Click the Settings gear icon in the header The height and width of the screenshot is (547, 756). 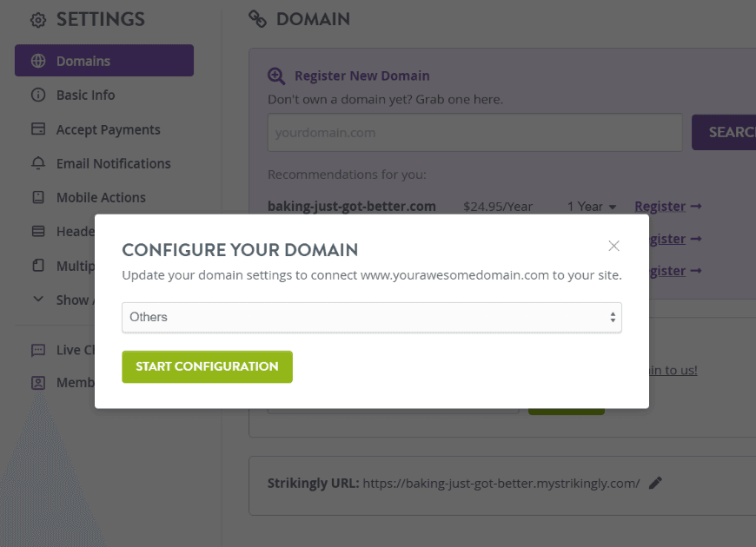point(38,18)
